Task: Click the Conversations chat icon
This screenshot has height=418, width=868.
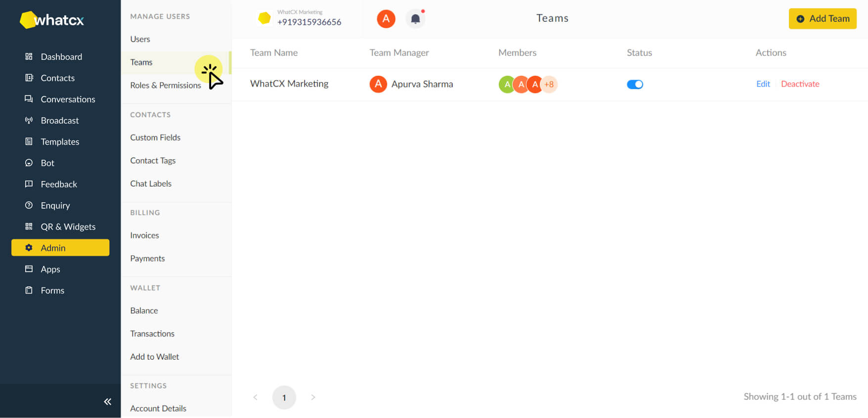Action: pos(29,99)
